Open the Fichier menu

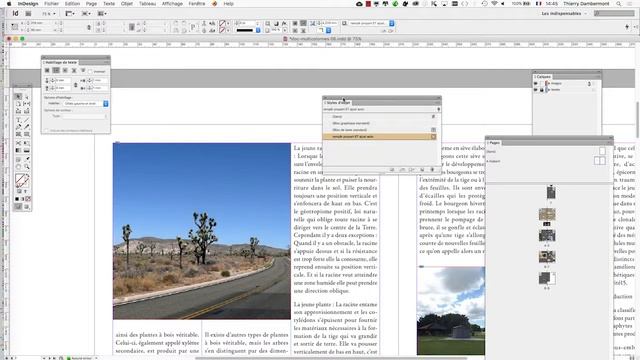(51, 4)
